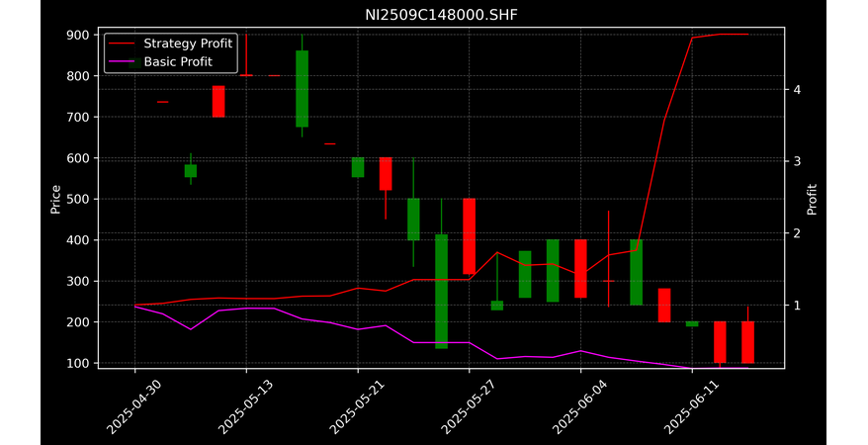Click the 600 price axis value
868x445 pixels.
[x=78, y=158]
